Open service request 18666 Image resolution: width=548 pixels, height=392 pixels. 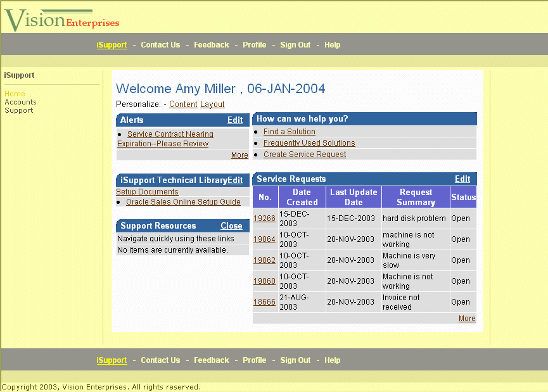[264, 302]
